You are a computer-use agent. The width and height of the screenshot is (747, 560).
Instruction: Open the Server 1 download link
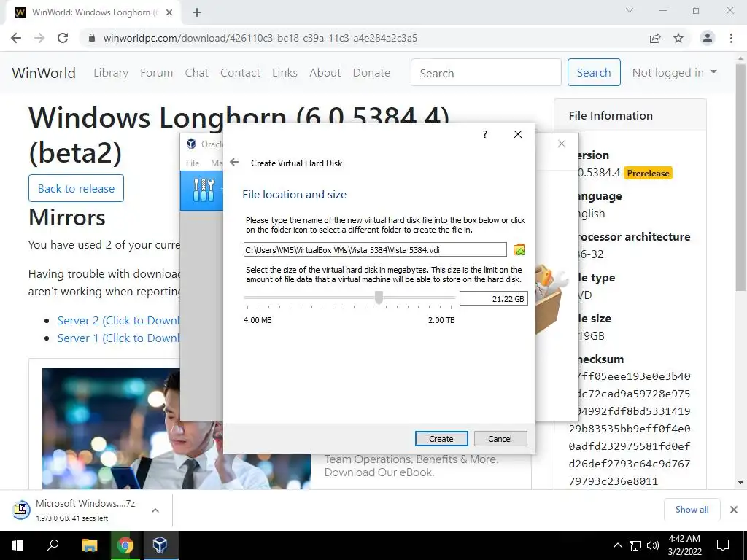click(x=118, y=338)
